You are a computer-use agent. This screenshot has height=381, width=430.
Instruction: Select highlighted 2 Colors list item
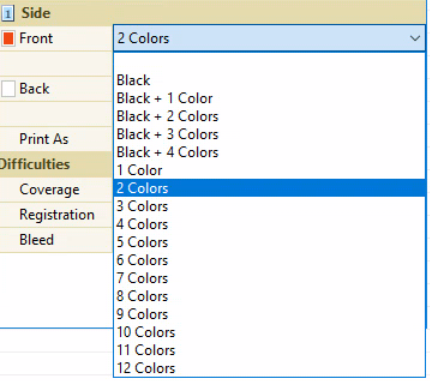pyautogui.click(x=269, y=188)
